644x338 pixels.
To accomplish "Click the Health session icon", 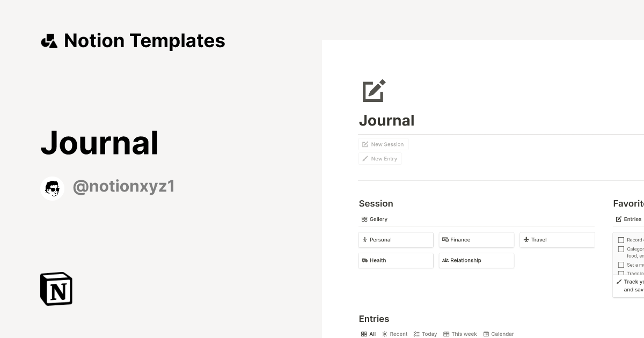I will (x=364, y=260).
